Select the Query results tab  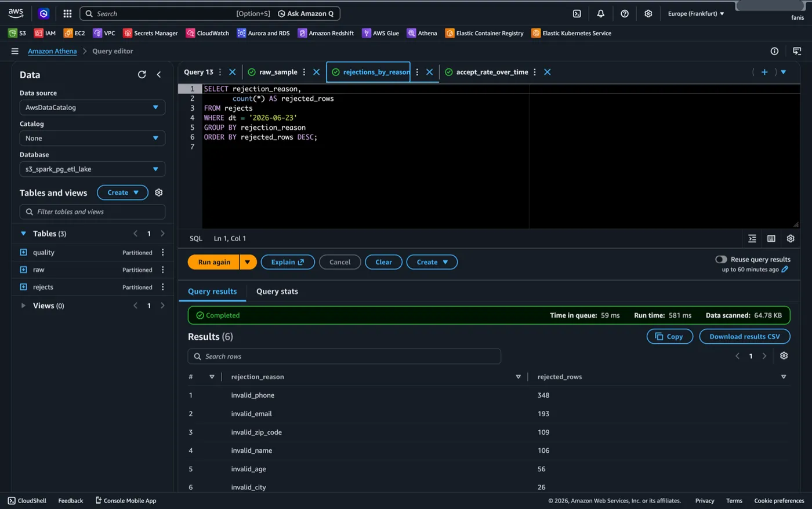tap(212, 291)
